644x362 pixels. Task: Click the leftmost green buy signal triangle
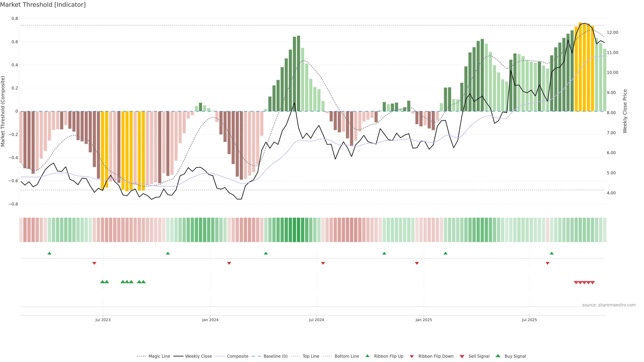pyautogui.click(x=102, y=282)
